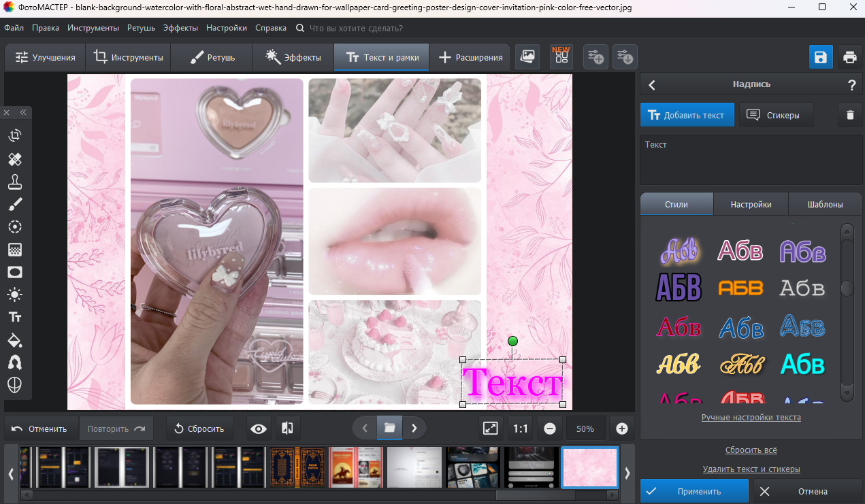The height and width of the screenshot is (504, 865).
Task: Follow the Ручные настройки текста link
Action: pos(751,418)
